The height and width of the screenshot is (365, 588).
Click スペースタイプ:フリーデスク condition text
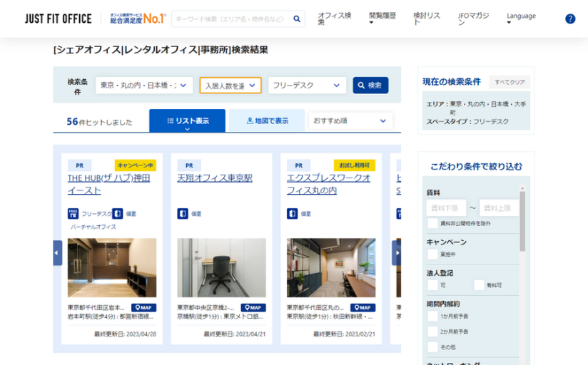(x=467, y=121)
